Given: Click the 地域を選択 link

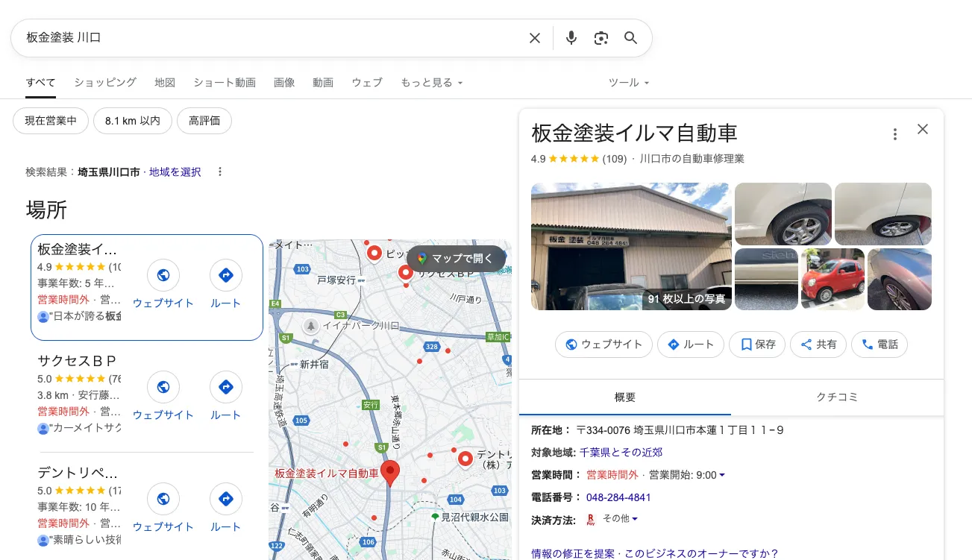Looking at the screenshot, I should pyautogui.click(x=175, y=172).
